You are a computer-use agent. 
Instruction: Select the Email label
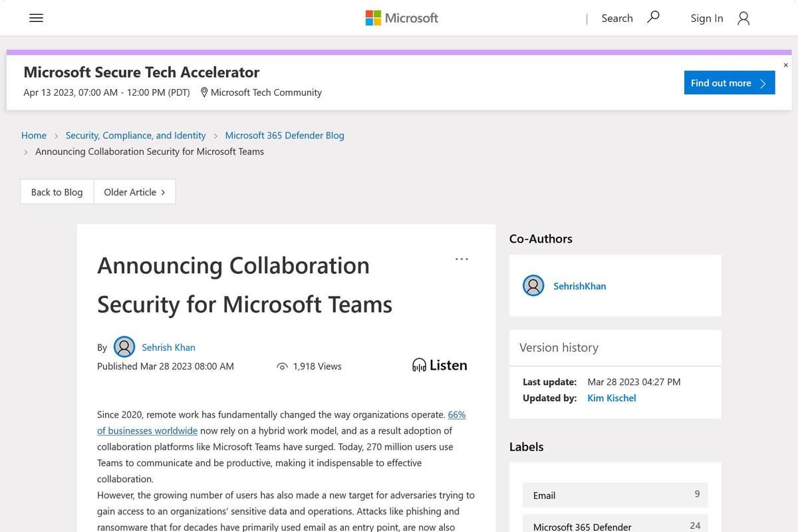(x=615, y=495)
